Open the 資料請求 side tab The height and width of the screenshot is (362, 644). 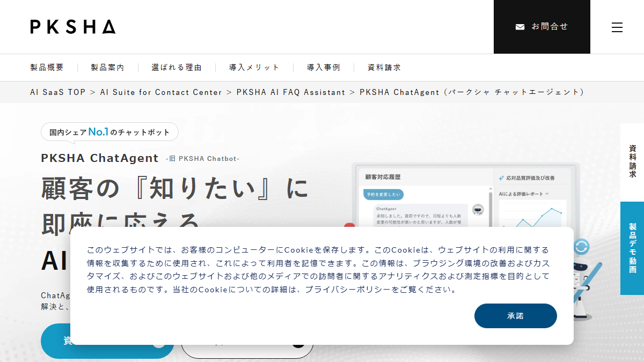pos(632,162)
